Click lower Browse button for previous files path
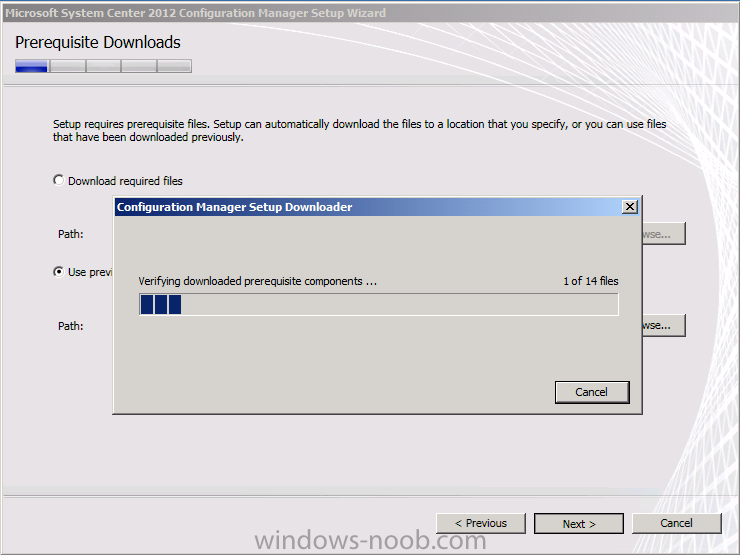Screen dimensions: 740x555 pos(664,325)
